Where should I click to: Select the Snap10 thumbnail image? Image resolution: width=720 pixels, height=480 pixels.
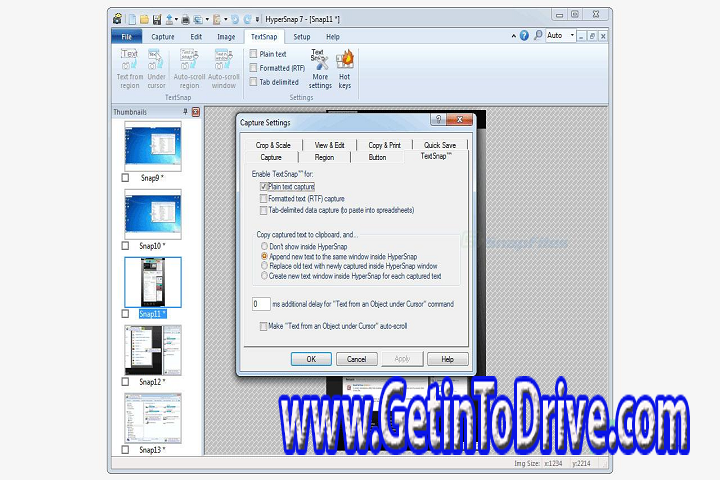pos(153,214)
